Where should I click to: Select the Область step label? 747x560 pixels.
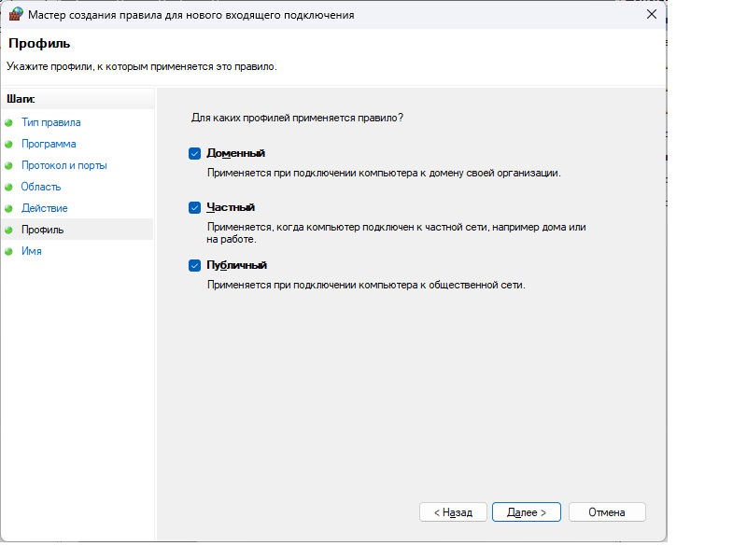[41, 187]
